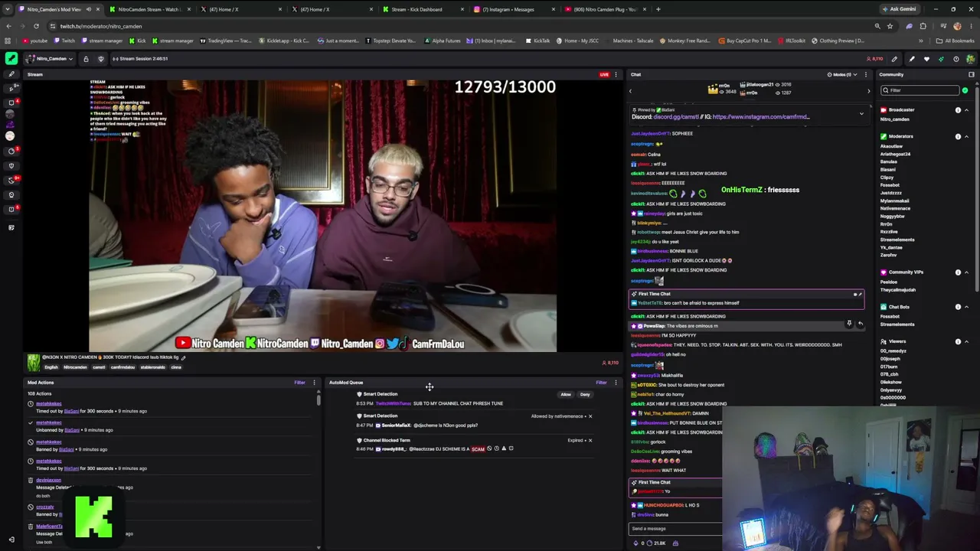Click the lock icon in mod toolbar
This screenshot has width=980, height=551.
point(86,59)
